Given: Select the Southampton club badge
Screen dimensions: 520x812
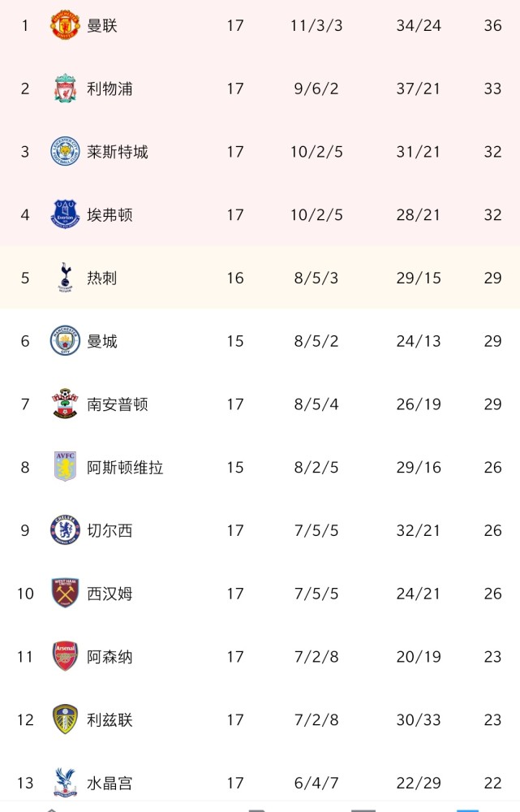Looking at the screenshot, I should coord(65,404).
